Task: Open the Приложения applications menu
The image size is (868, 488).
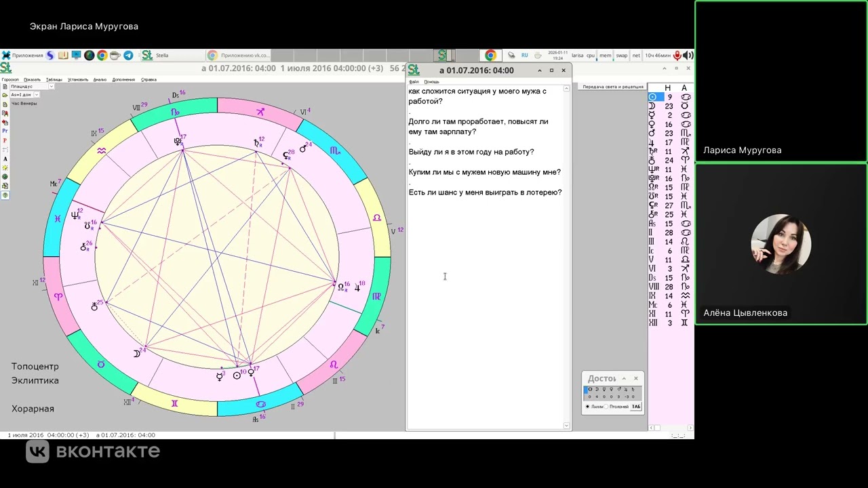Action: pyautogui.click(x=22, y=56)
